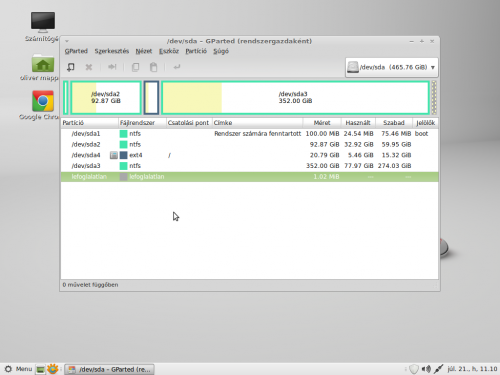Image resolution: width=500 pixels, height=375 pixels.
Task: Open the /dev/sda device selector dropdown
Action: pyautogui.click(x=391, y=67)
